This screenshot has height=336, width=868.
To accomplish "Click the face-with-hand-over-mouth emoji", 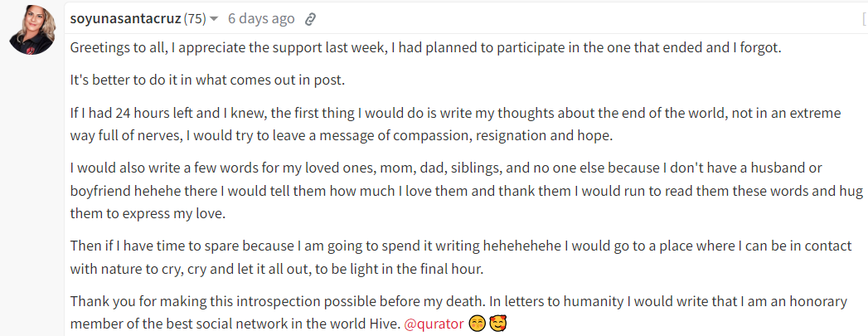I will [x=477, y=324].
